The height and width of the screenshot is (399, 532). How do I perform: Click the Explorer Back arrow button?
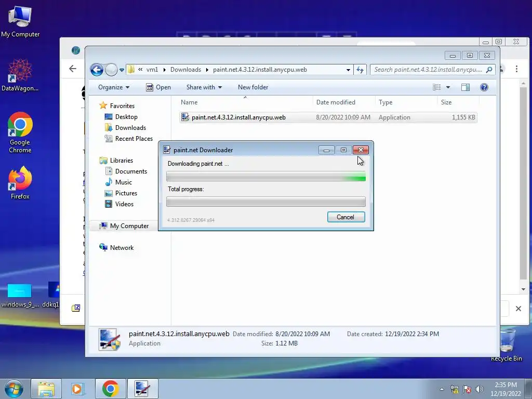coord(97,70)
